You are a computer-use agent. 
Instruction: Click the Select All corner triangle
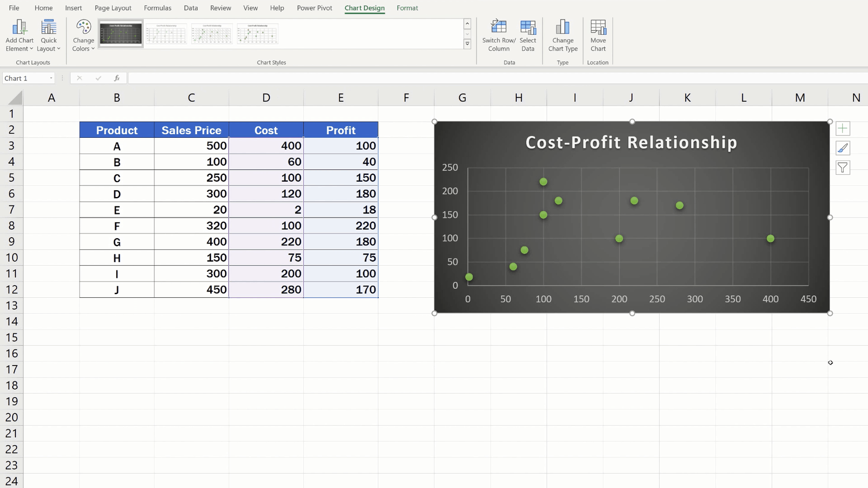click(15, 98)
